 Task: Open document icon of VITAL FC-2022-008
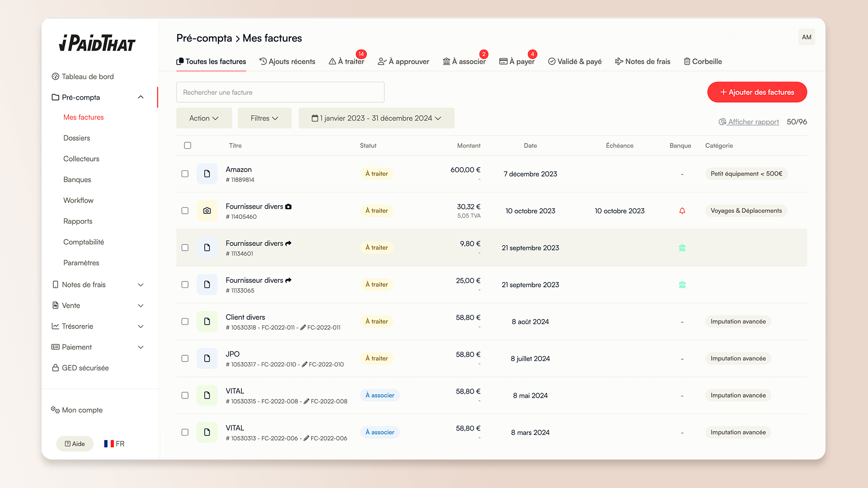207,395
